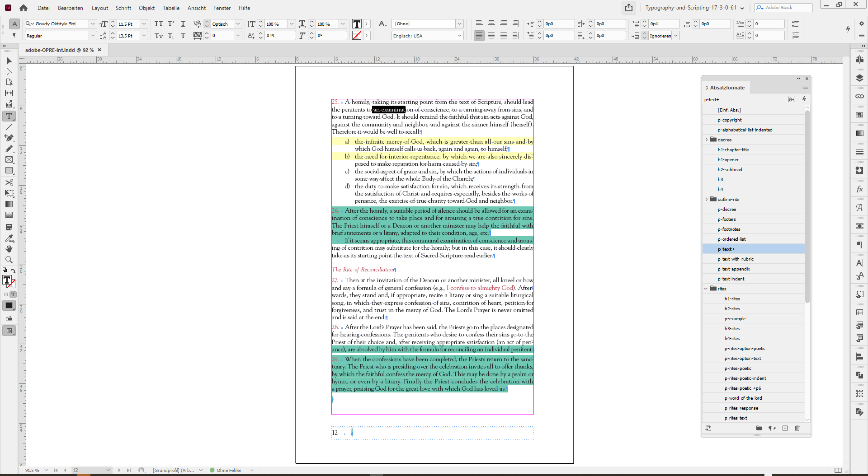Open the Englisch: USA language dropdown

tap(459, 35)
